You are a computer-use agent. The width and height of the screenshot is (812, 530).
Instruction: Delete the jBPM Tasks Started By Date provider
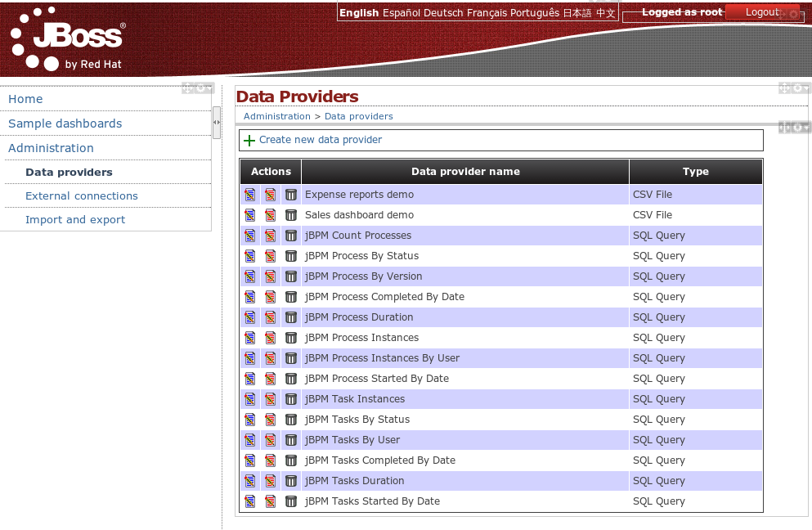[291, 501]
